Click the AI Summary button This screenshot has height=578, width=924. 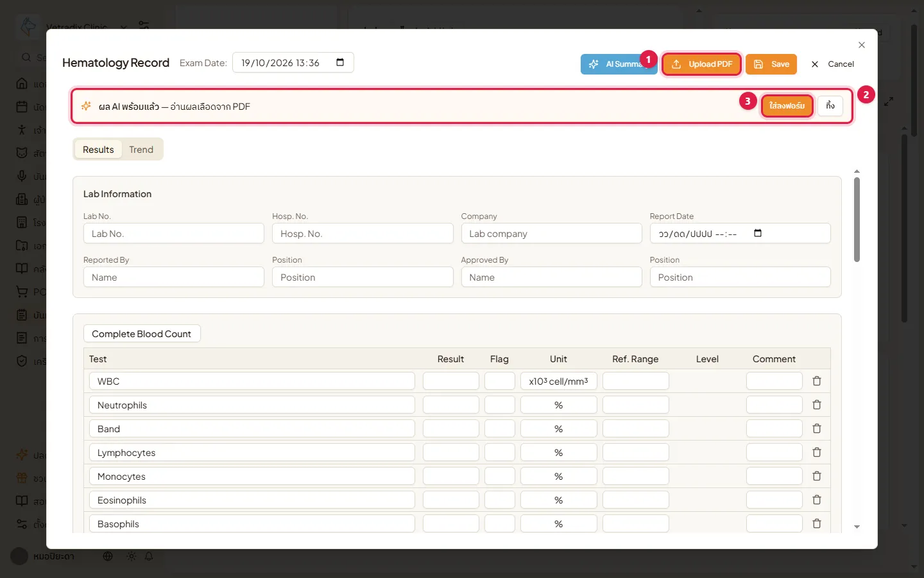(619, 64)
